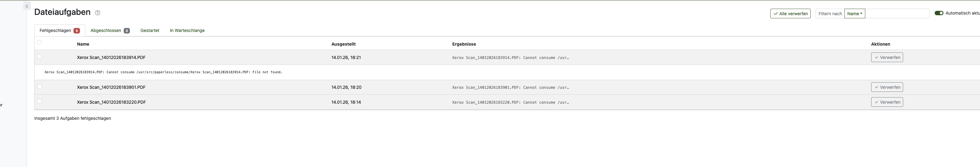
Task: Open the Name filter dropdown
Action: 854,13
